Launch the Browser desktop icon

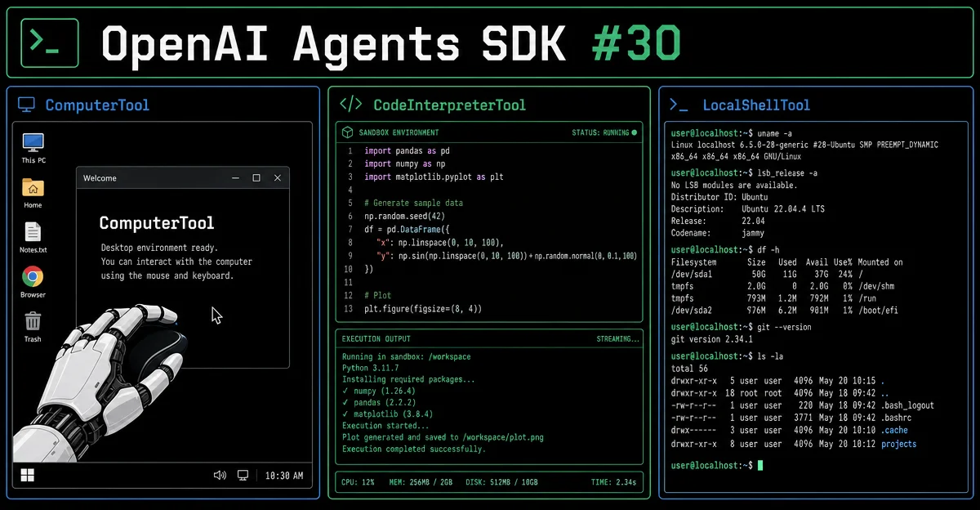(x=33, y=282)
